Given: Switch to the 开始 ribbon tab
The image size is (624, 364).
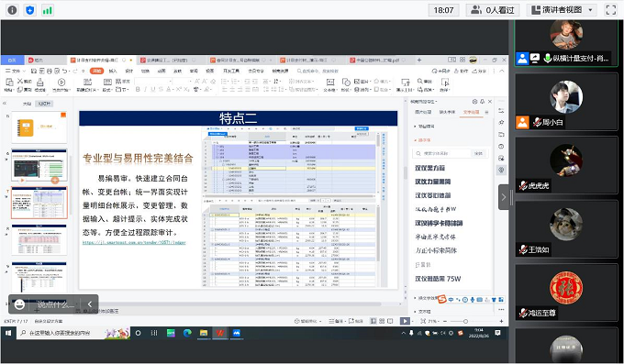Looking at the screenshot, I should 96,71.
